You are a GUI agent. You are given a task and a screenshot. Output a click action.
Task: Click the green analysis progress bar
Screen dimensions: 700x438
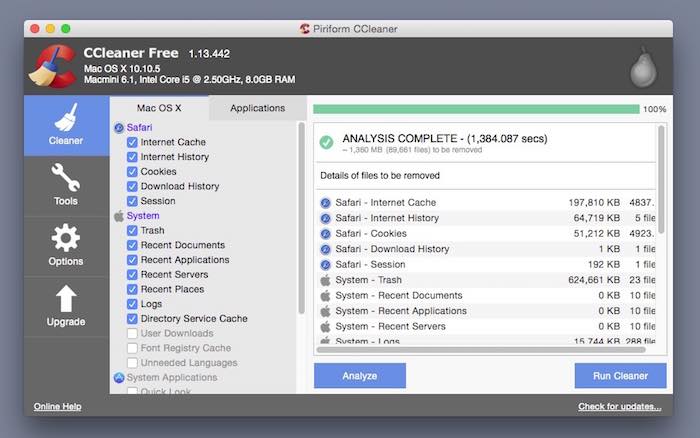[476, 109]
